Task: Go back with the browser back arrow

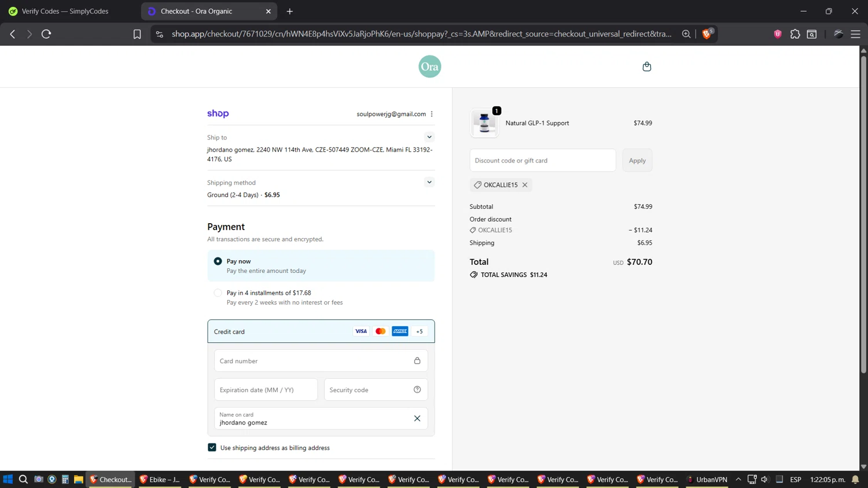Action: coord(13,34)
